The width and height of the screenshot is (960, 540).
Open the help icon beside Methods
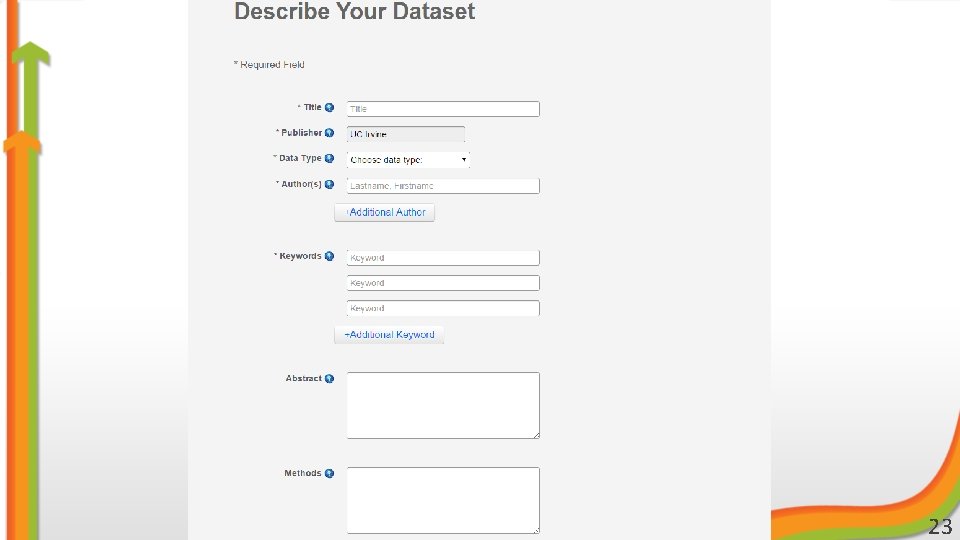329,473
